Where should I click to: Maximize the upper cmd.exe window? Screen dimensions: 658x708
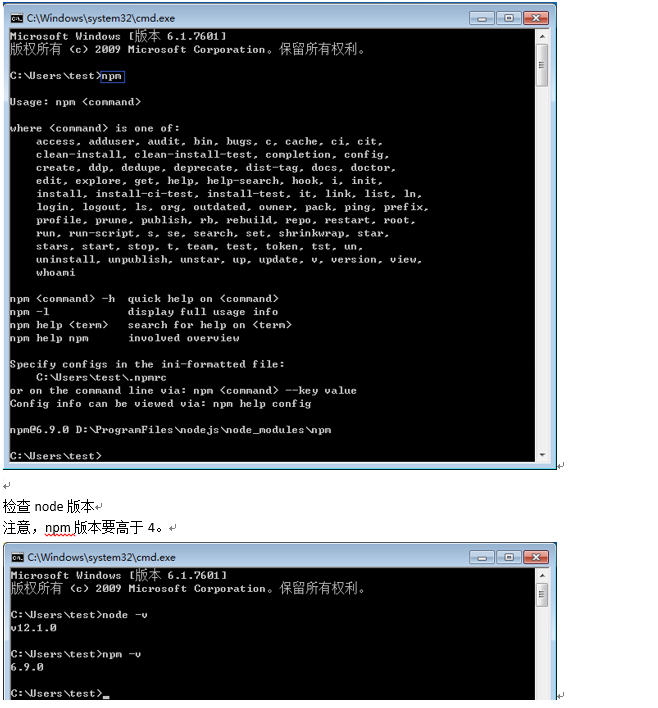point(509,18)
